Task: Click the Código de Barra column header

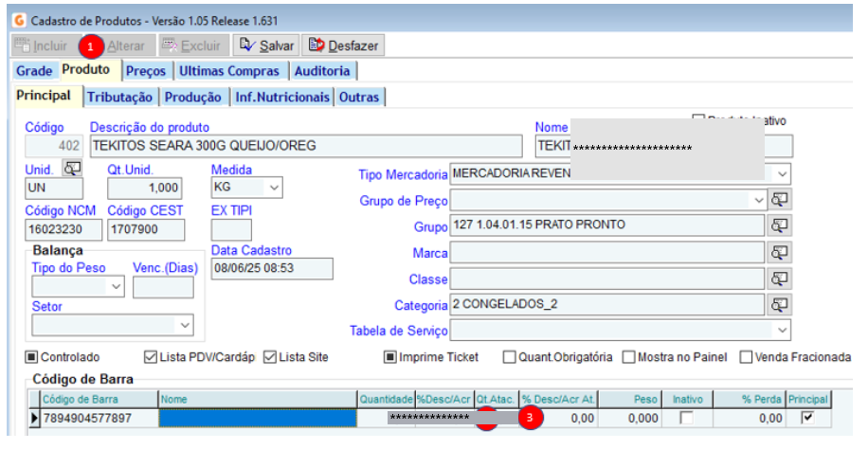Action: [x=99, y=399]
